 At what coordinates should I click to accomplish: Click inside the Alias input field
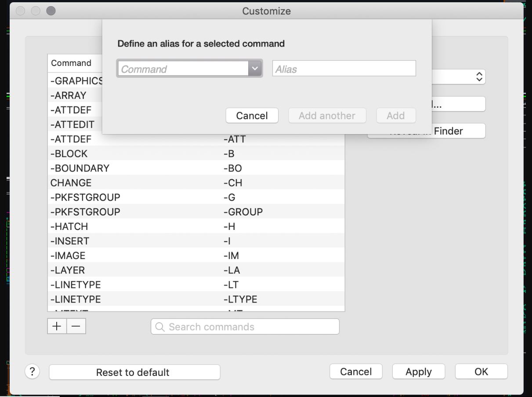coord(344,68)
